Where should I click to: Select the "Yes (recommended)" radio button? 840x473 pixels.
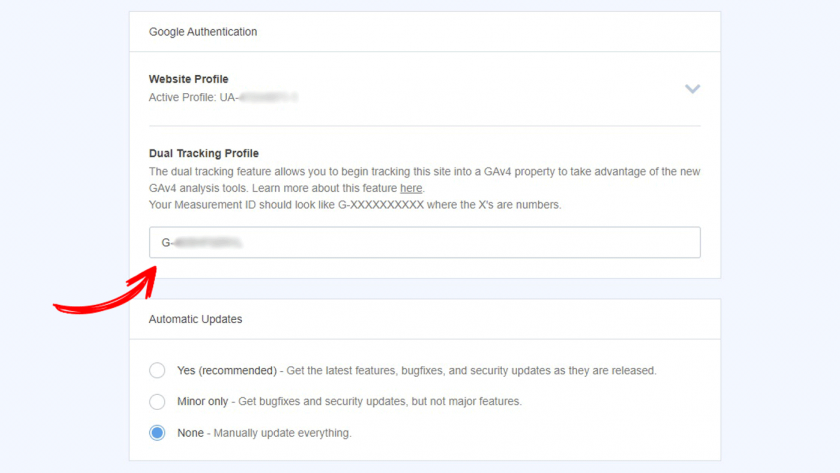[157, 370]
